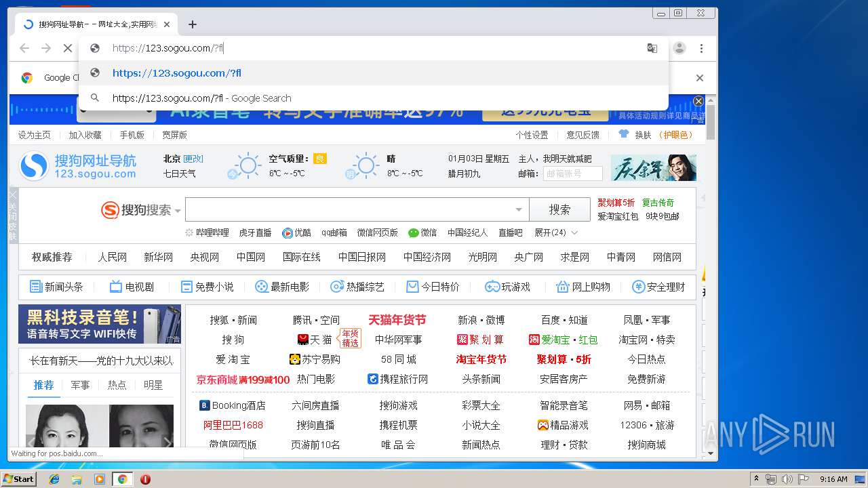This screenshot has width=868, height=488.
Task: Launch Internet Explorer from taskbar
Action: pos(54,479)
